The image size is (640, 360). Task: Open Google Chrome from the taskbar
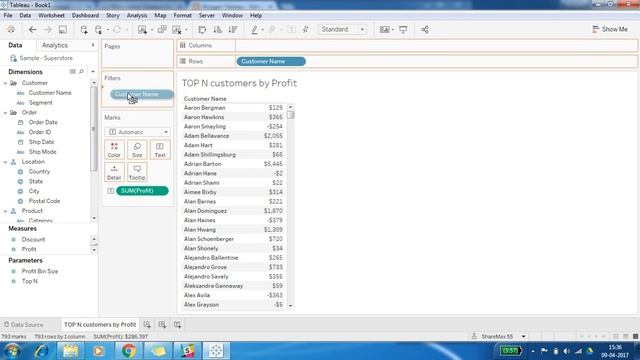click(x=128, y=351)
